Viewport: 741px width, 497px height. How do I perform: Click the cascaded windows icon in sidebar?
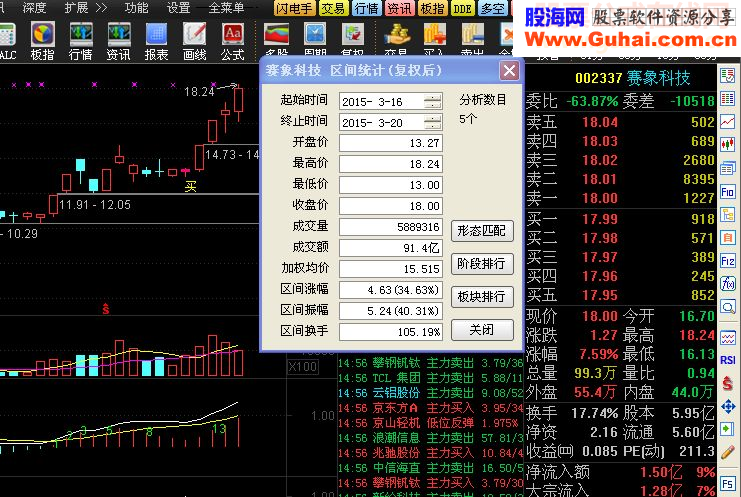pyautogui.click(x=728, y=168)
